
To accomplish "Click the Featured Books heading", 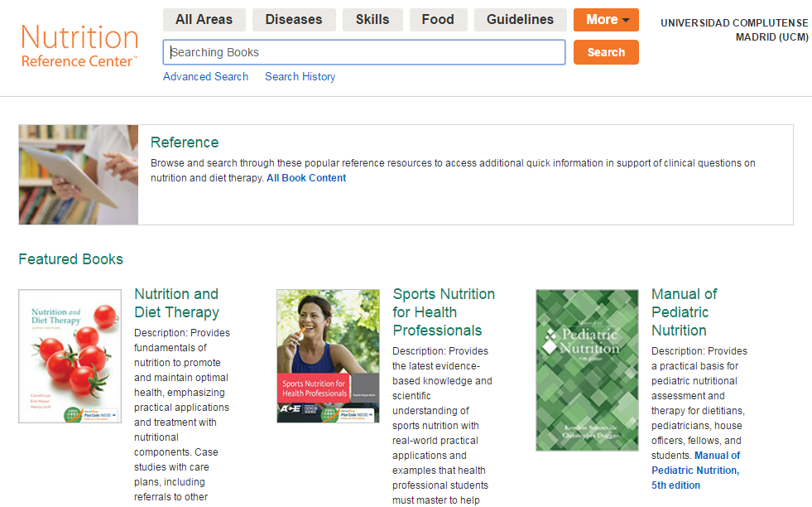I will tap(71, 259).
